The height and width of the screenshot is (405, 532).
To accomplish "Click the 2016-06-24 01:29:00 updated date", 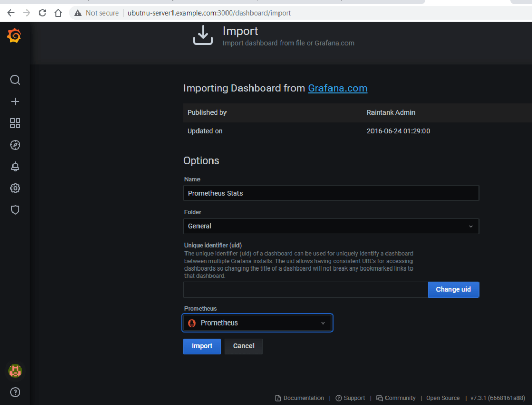I will tap(398, 131).
